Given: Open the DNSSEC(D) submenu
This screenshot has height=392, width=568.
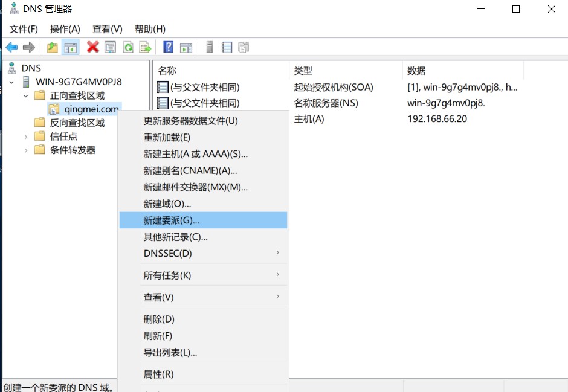Looking at the screenshot, I should pyautogui.click(x=203, y=253).
